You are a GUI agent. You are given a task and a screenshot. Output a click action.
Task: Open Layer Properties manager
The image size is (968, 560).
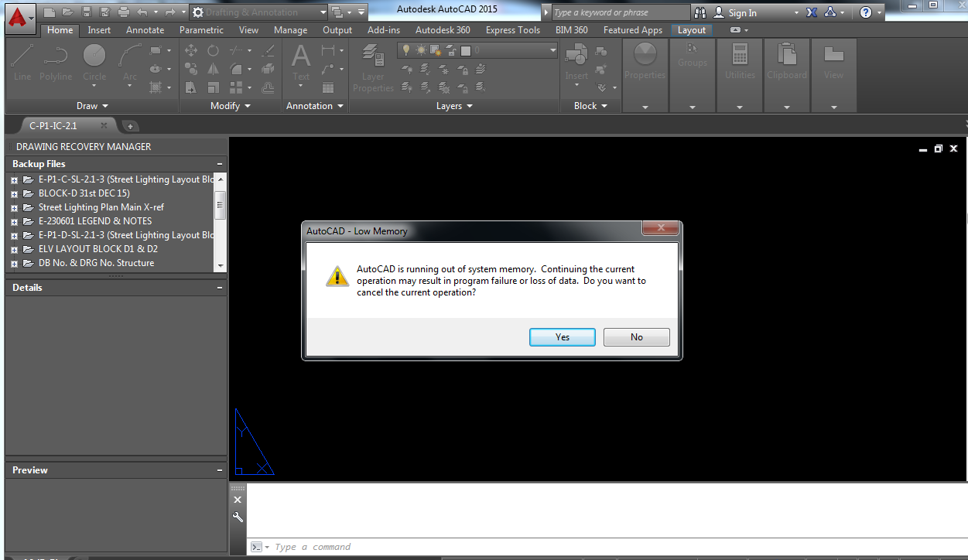373,68
